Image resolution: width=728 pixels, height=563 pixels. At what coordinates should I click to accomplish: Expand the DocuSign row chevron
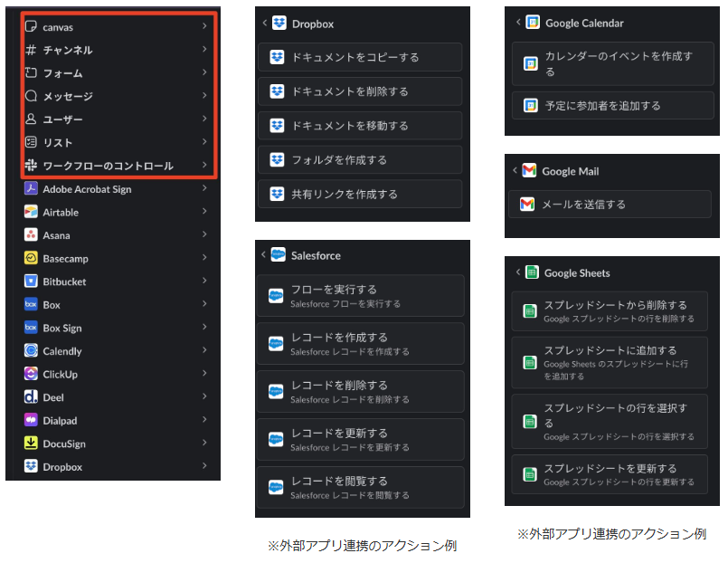204,443
